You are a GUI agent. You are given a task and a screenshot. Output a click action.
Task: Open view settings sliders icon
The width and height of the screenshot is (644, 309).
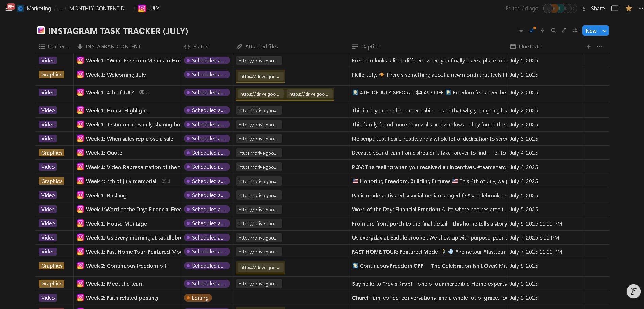[575, 31]
